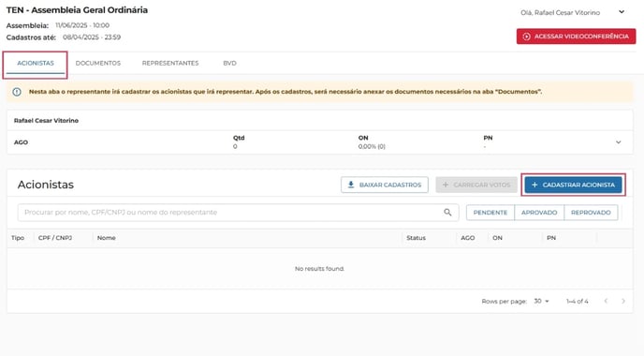Click Cadastrar Acionista button
Viewport: 644px width, 356px height.
[573, 185]
